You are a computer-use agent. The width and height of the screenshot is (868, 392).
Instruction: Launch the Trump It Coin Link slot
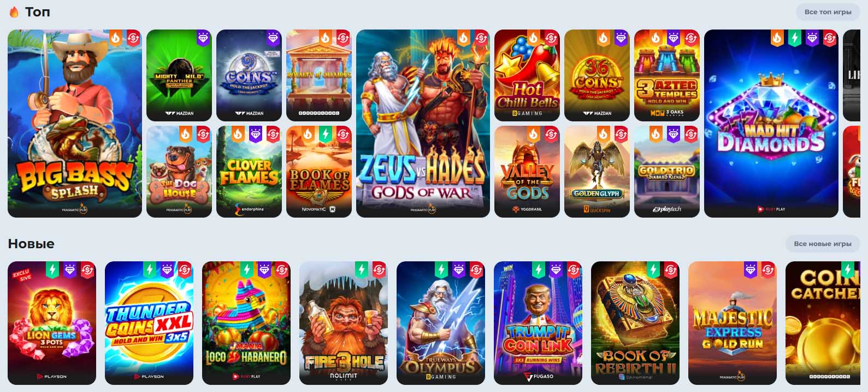point(538,323)
